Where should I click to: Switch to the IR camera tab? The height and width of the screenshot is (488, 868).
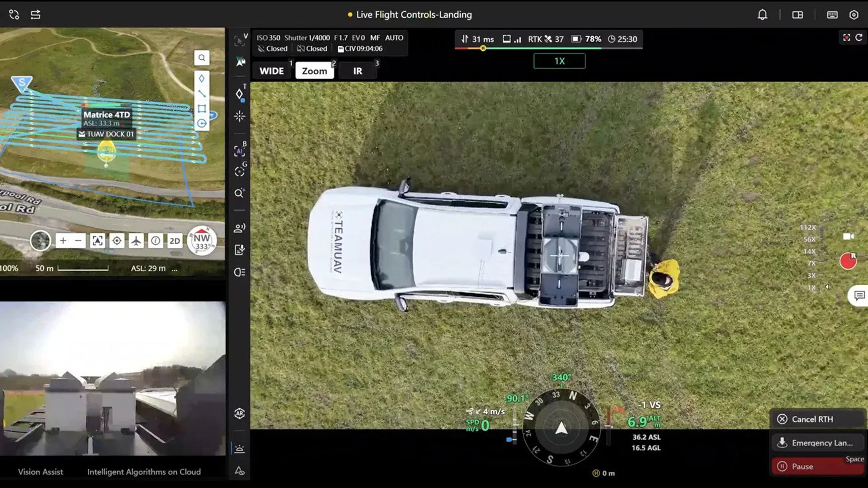(358, 71)
